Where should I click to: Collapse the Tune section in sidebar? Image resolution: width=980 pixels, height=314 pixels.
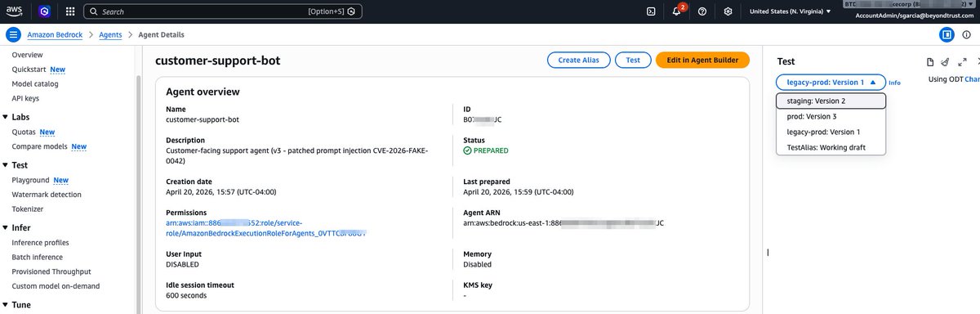point(6,304)
